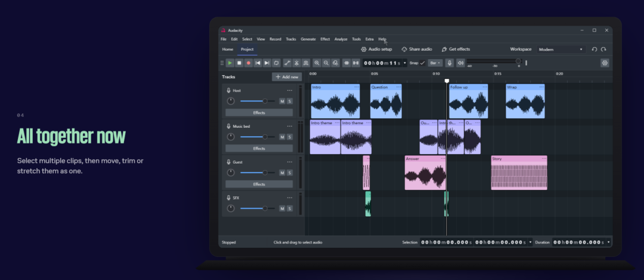This screenshot has width=644, height=280.
Task: Click the microphone meter icon in toolbar
Action: click(450, 63)
